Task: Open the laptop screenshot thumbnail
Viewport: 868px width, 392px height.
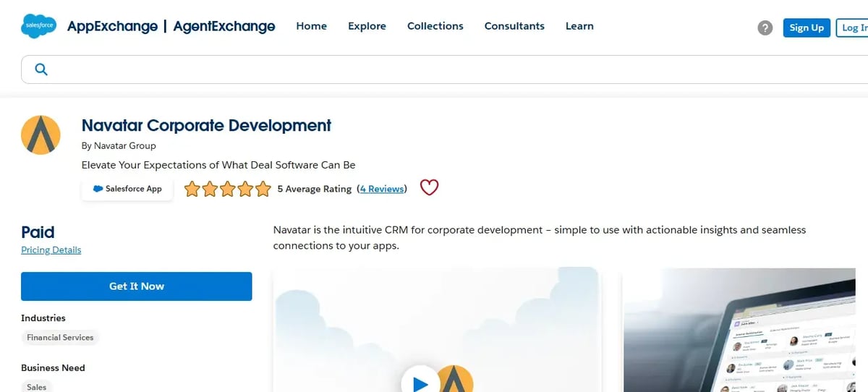Action: pos(739,330)
